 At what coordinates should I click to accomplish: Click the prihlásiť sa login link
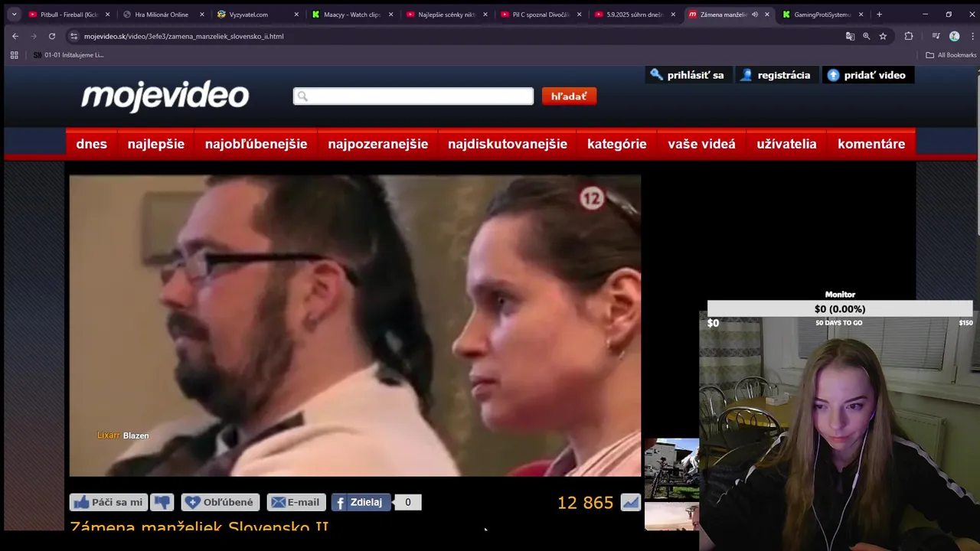coord(687,75)
